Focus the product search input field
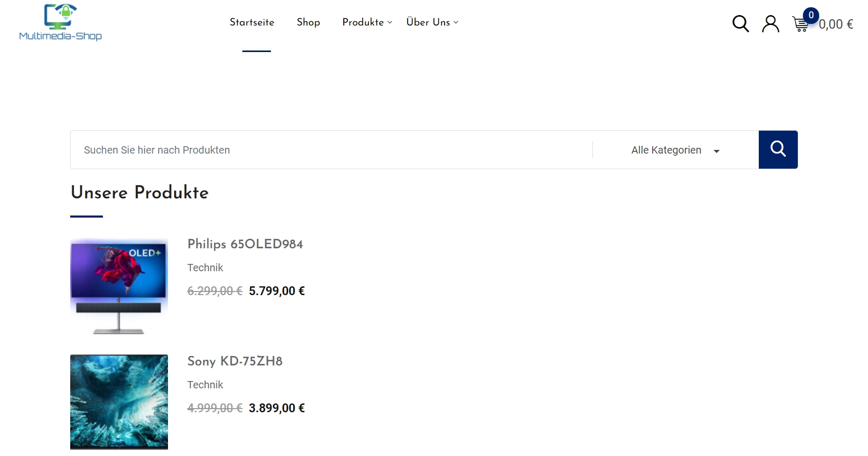 click(332, 150)
